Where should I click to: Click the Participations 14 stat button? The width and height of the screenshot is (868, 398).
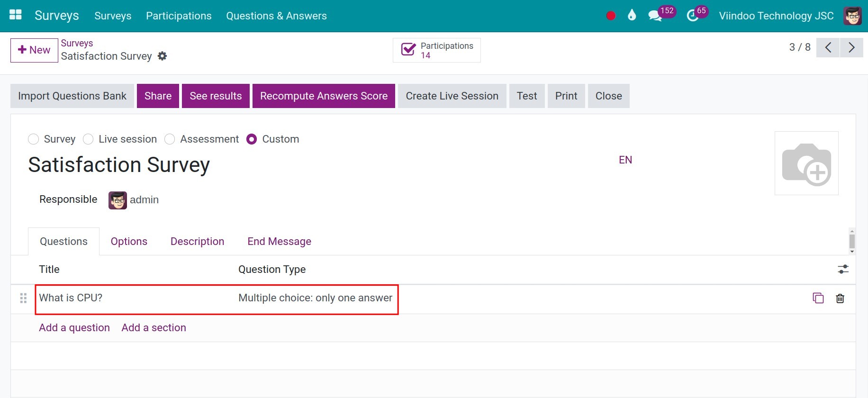point(437,50)
